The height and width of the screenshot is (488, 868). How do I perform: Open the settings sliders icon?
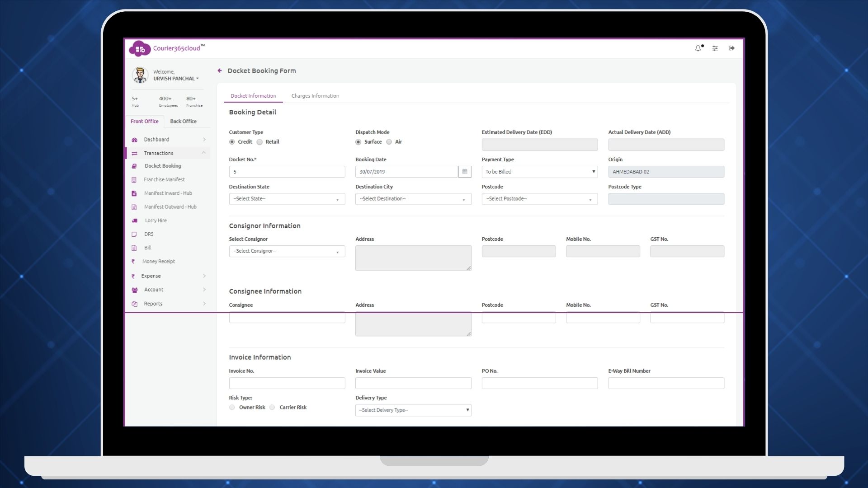pyautogui.click(x=715, y=48)
